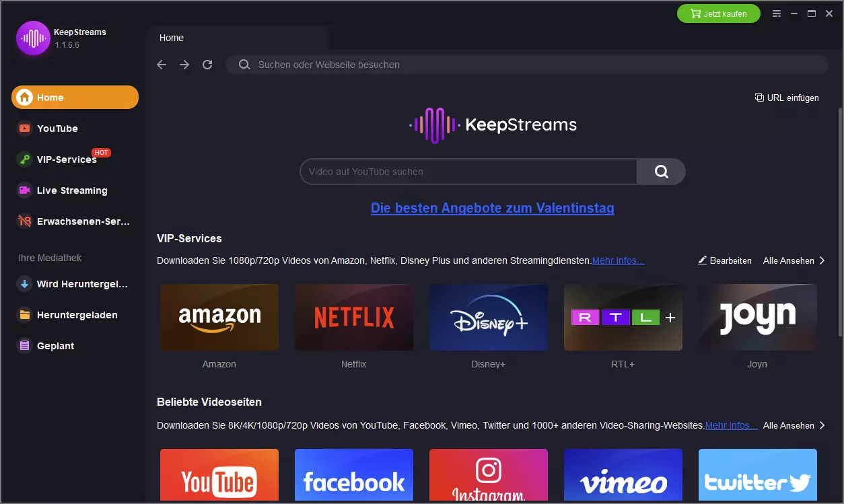Click the Heruntergeladen folder icon
The image size is (844, 504).
tap(25, 315)
